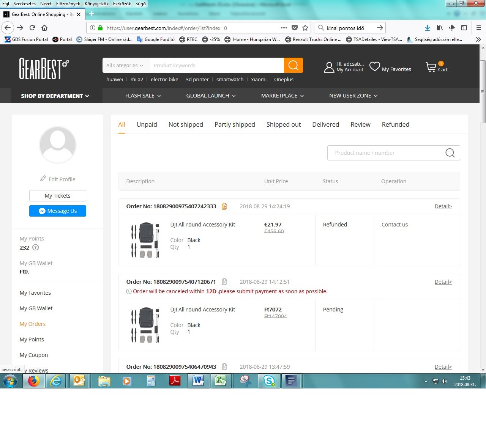
Task: Open the Könyvjelzők browser menu
Action: [x=96, y=4]
